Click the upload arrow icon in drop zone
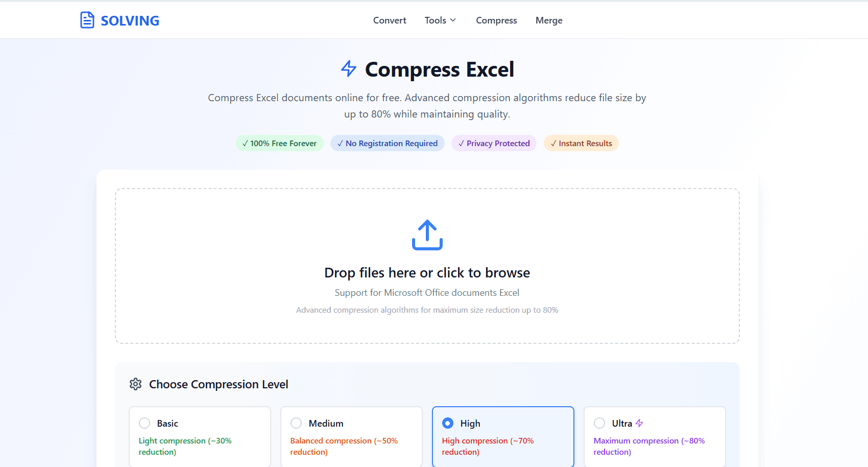The height and width of the screenshot is (467, 868). click(x=427, y=235)
